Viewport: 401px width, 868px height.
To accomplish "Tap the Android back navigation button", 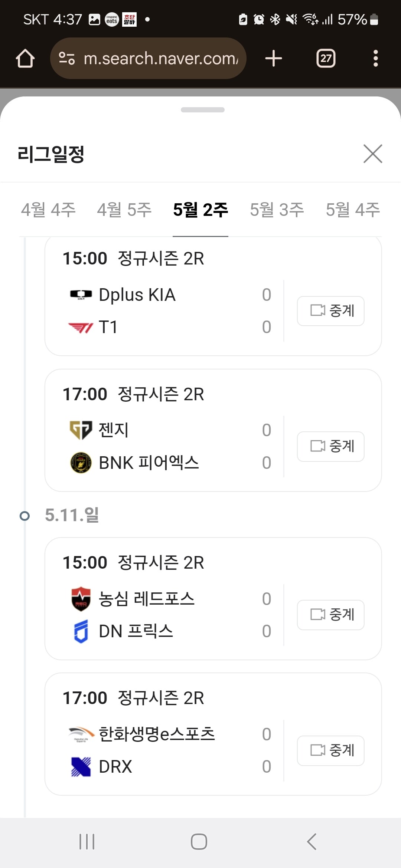I will pyautogui.click(x=312, y=841).
